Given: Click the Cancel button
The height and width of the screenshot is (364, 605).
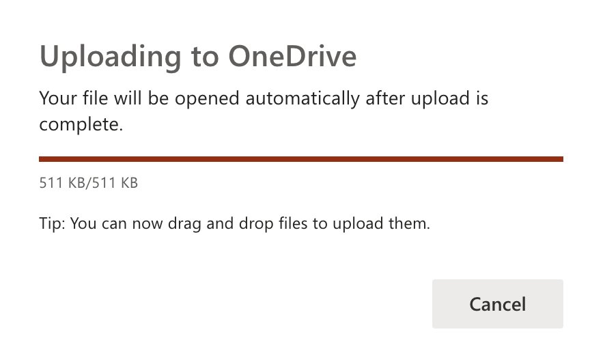Looking at the screenshot, I should coord(497,304).
